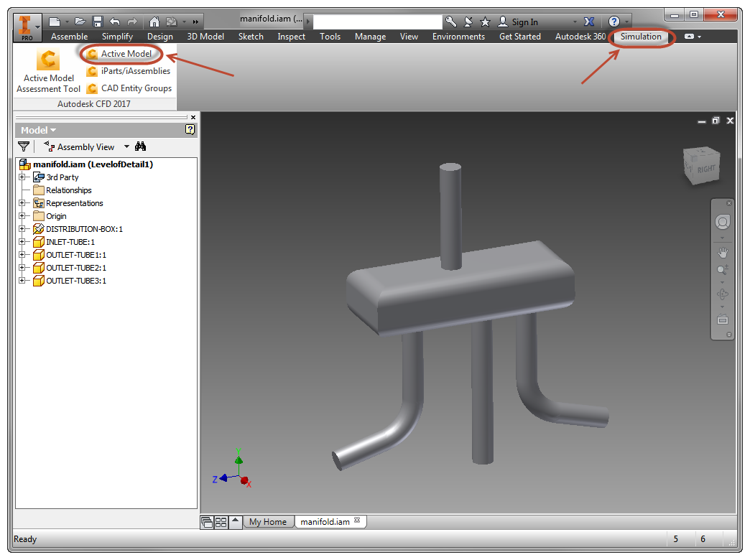Open the Sketch ribbon tab
750x560 pixels.
point(251,37)
